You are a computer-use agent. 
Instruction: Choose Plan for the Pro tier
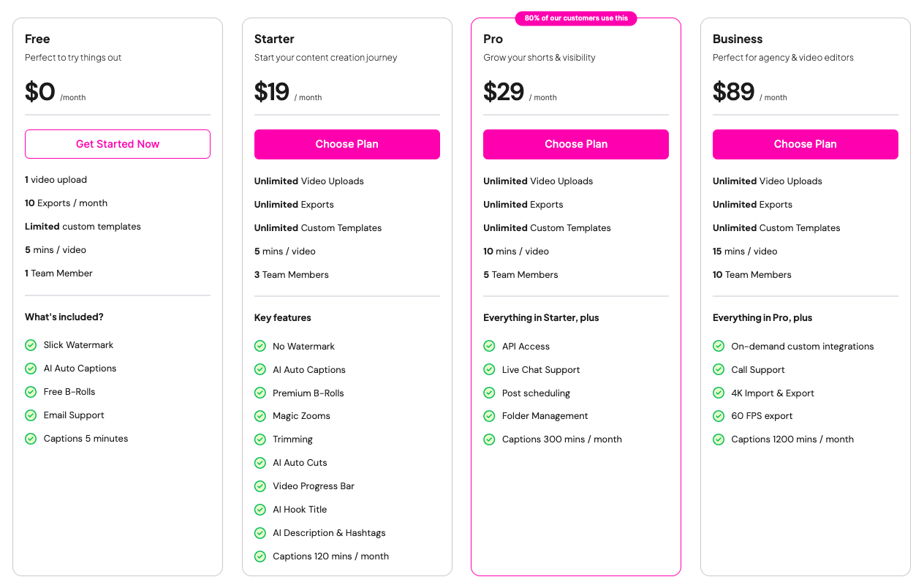click(575, 144)
